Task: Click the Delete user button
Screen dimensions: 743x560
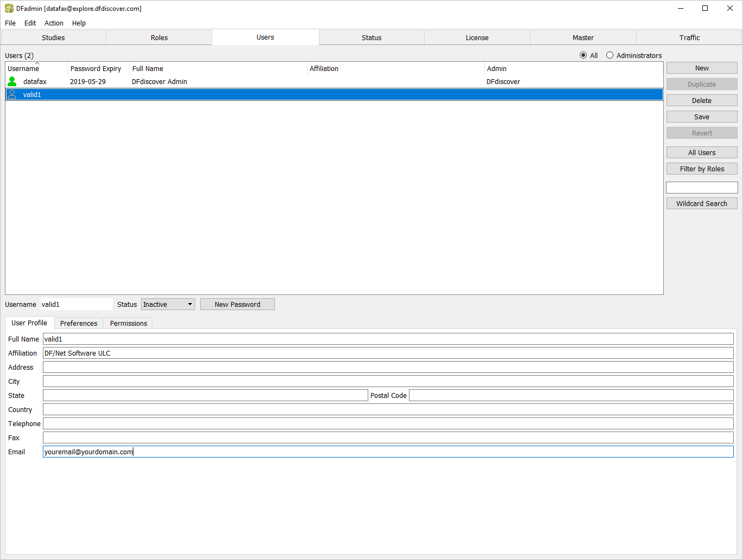Action: click(x=701, y=101)
